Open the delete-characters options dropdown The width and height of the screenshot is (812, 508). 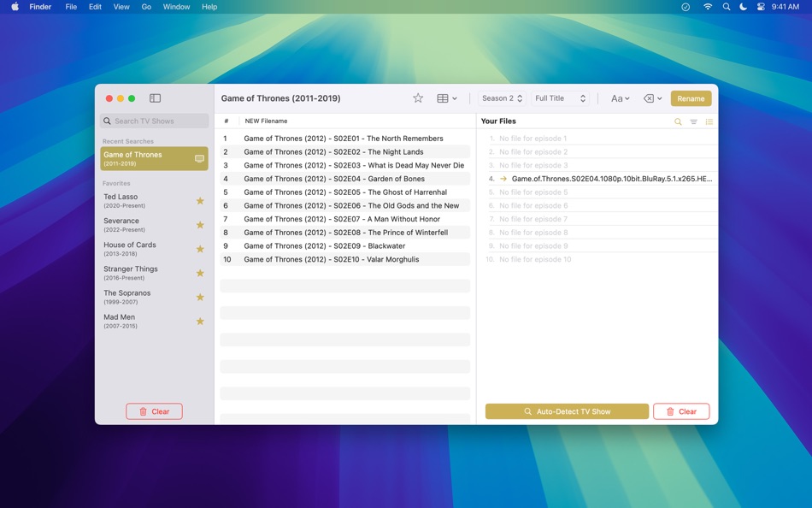pyautogui.click(x=652, y=98)
